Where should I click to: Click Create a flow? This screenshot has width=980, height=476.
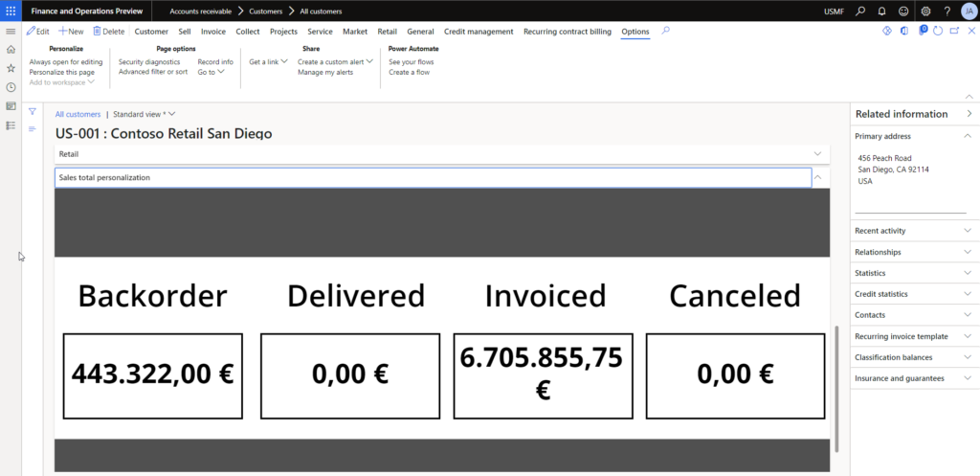tap(409, 72)
